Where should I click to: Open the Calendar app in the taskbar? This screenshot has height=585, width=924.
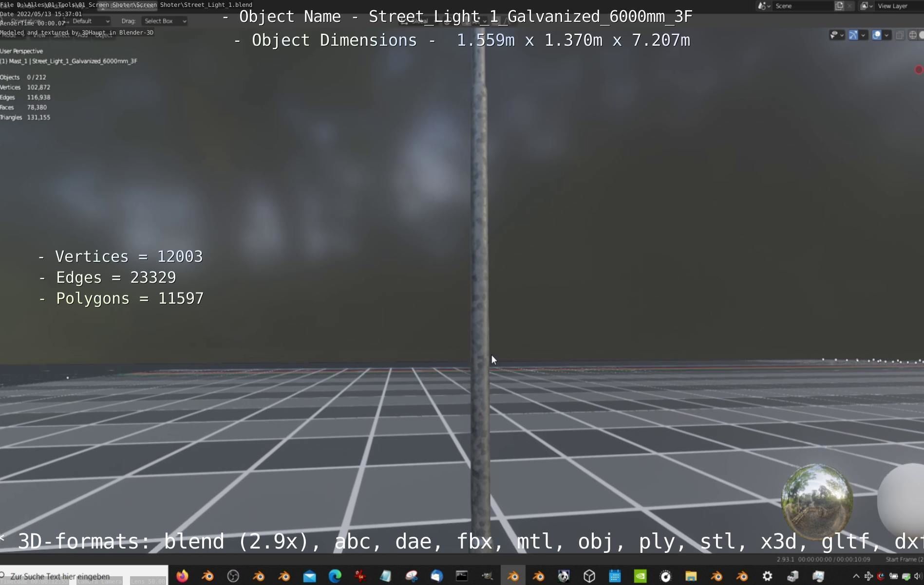tap(615, 576)
